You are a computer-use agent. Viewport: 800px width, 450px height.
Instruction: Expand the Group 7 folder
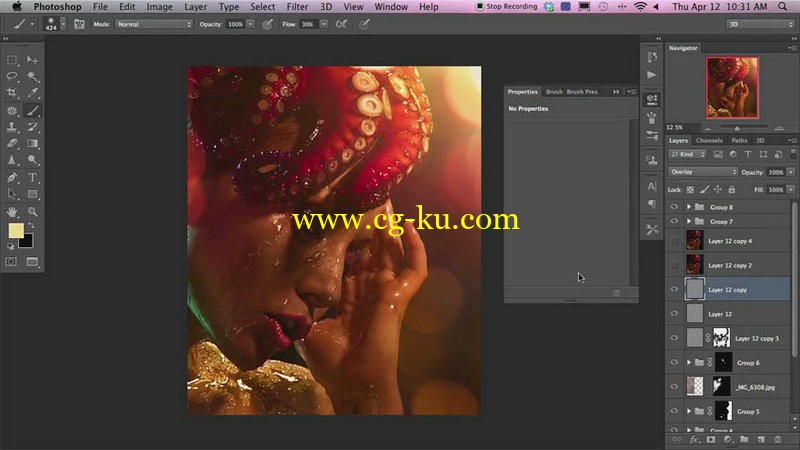pos(689,221)
